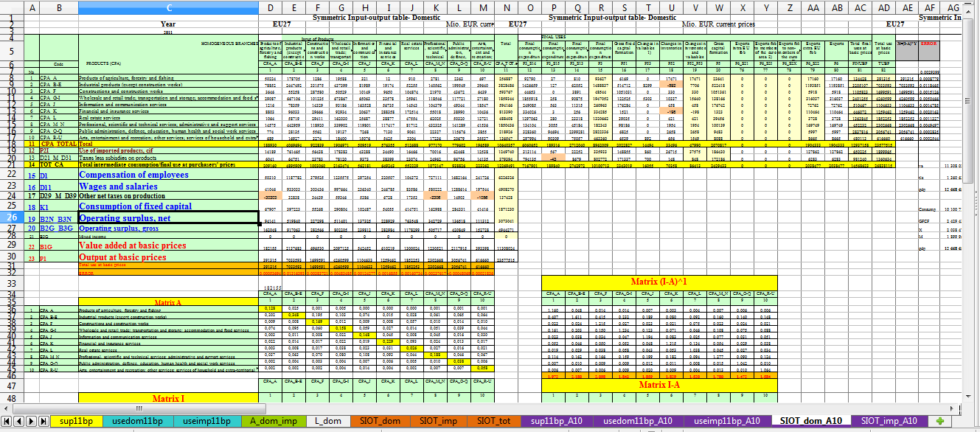Switch to the SIOT_imp_A10 sheet tab
The height and width of the screenshot is (432, 980).
[889, 421]
